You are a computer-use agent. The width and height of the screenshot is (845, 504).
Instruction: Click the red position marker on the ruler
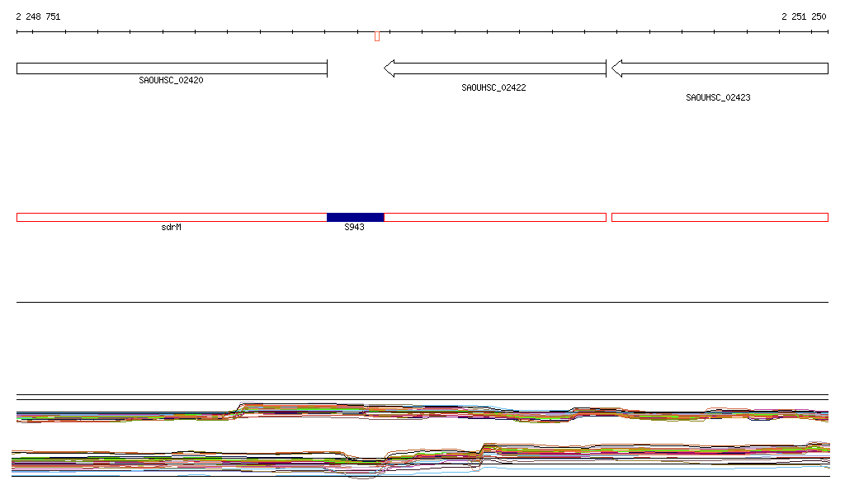376,36
